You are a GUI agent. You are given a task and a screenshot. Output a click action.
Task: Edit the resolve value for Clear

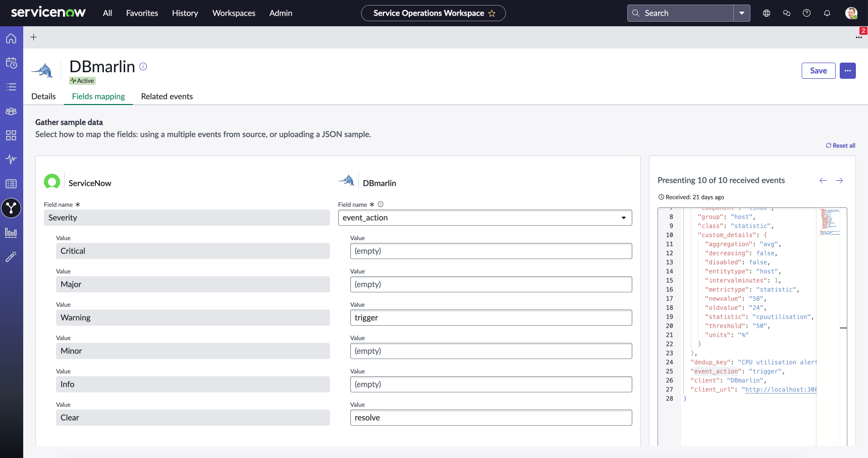click(x=491, y=418)
